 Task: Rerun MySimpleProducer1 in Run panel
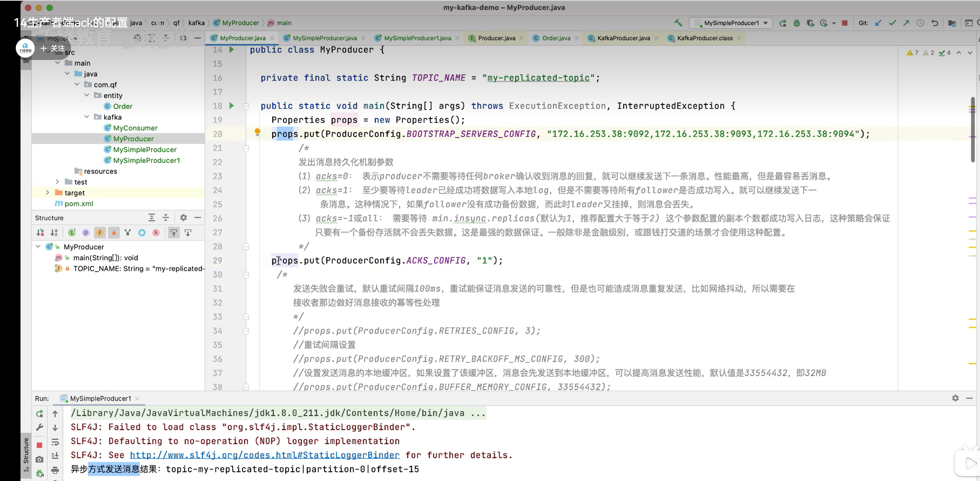[x=39, y=413]
